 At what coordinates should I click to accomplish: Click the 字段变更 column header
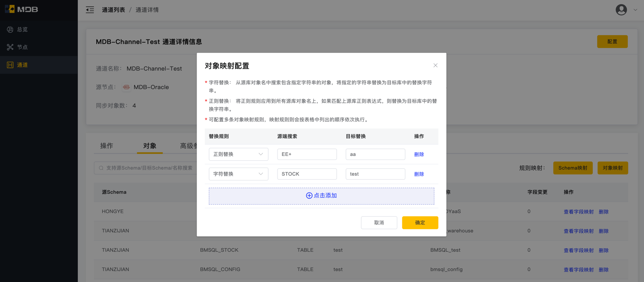click(537, 192)
